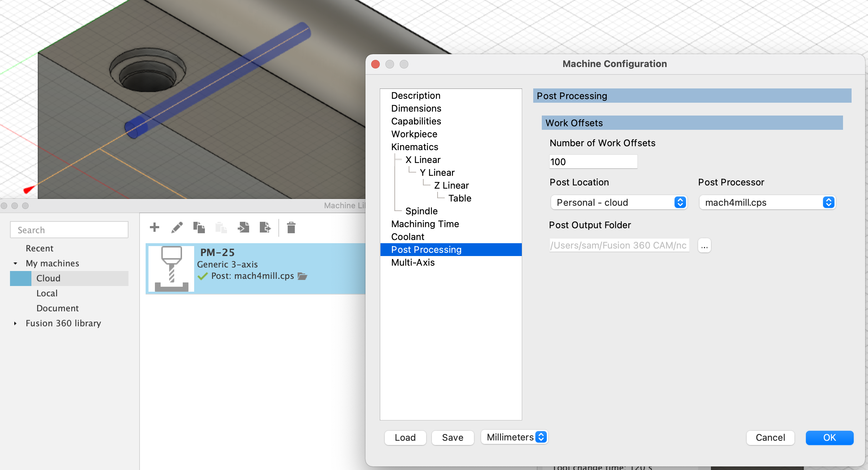Viewport: 868px width, 470px height.
Task: Export the PM-25 machine configuration
Action: point(265,228)
